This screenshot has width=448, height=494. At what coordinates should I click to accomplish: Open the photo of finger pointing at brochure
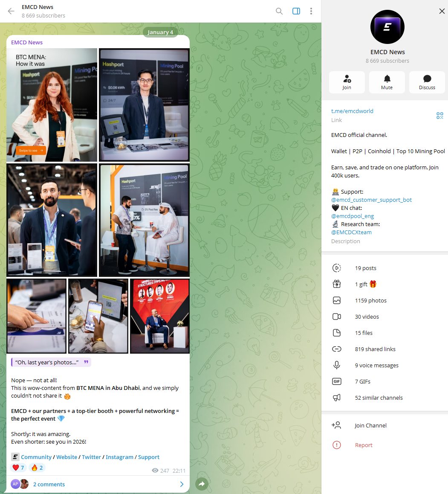pyautogui.click(x=37, y=316)
